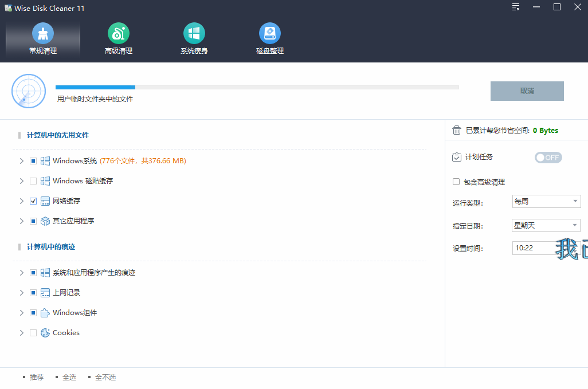This screenshot has width=588, height=389.
Task: Click the 网络缓存 browser cache icon
Action: click(x=45, y=201)
